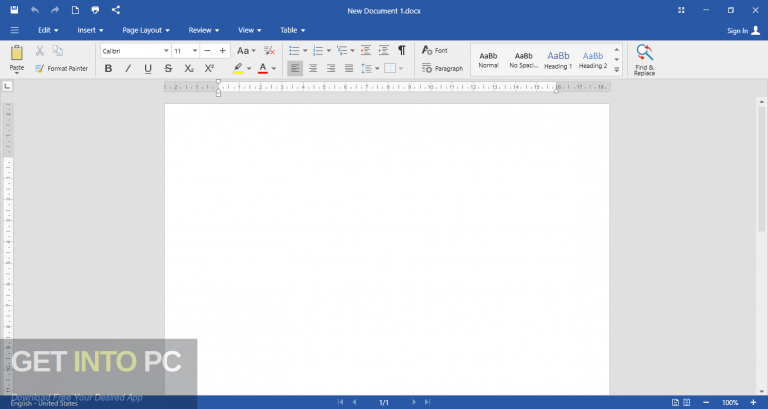768x409 pixels.
Task: Apply yellow highlight color
Action: pos(238,69)
